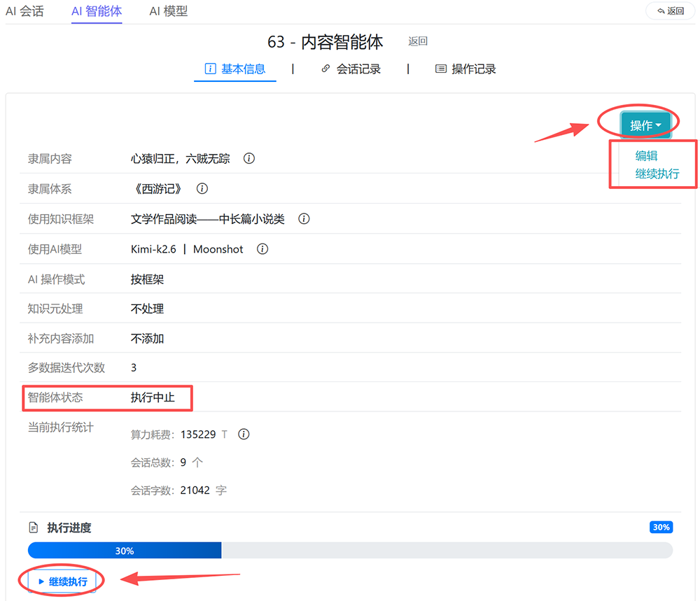Select 继续执行 from the 操作 menu

[x=657, y=174]
